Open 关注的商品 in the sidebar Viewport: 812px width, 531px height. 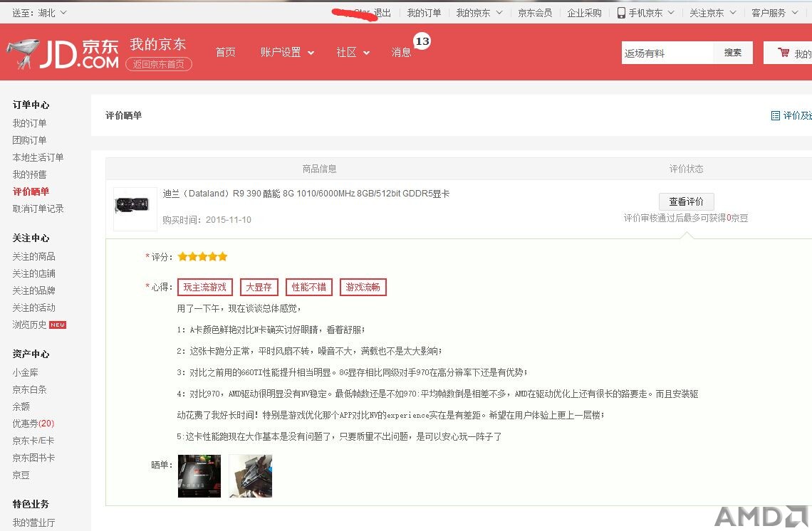click(33, 257)
